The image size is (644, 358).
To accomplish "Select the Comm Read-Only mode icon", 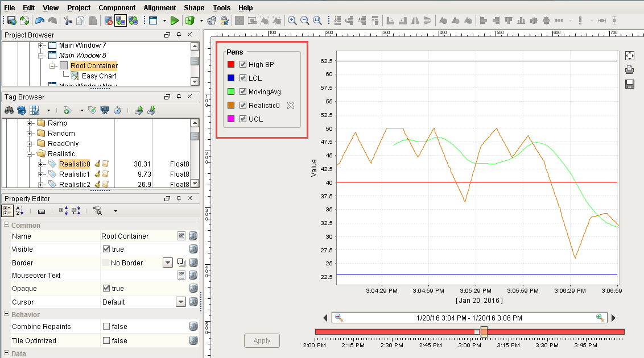I will pyautogui.click(x=121, y=20).
